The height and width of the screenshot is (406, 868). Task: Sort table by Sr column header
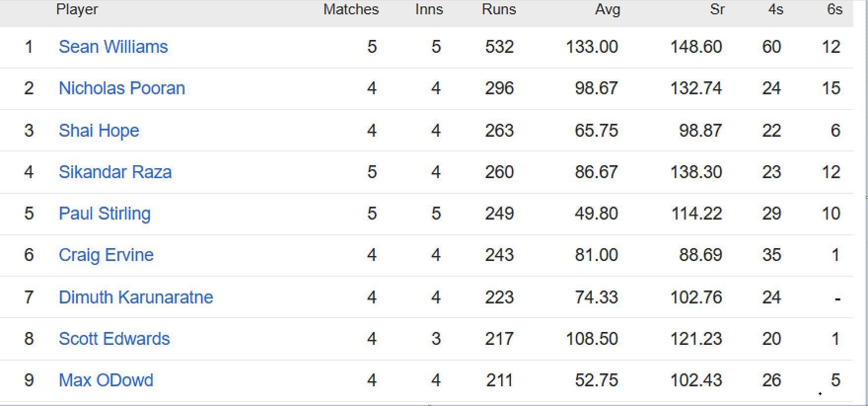[718, 10]
